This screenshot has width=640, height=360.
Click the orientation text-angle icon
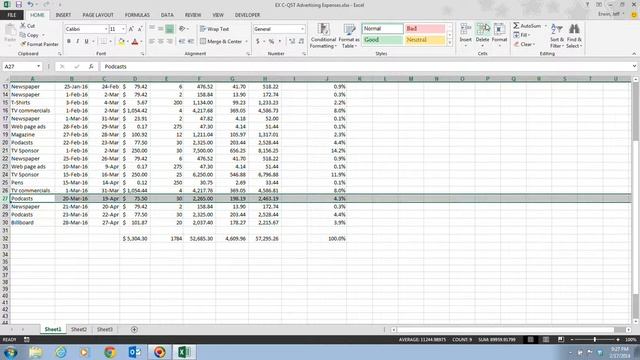[182, 29]
